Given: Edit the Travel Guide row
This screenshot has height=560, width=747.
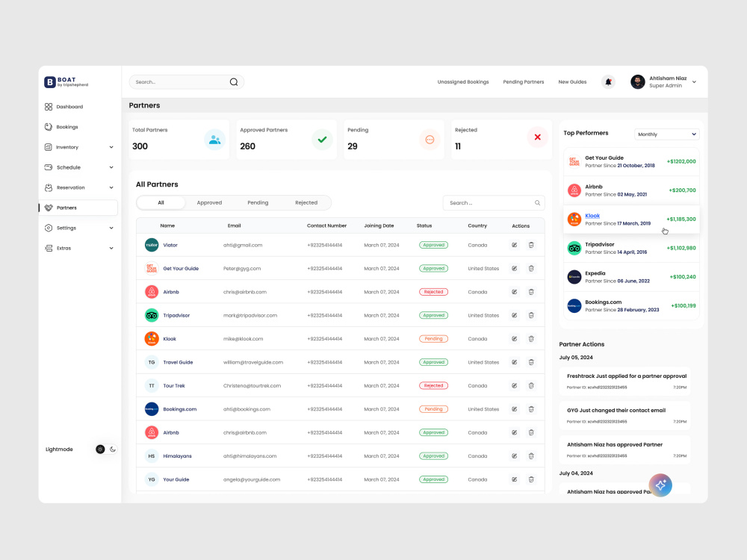Looking at the screenshot, I should (x=515, y=362).
